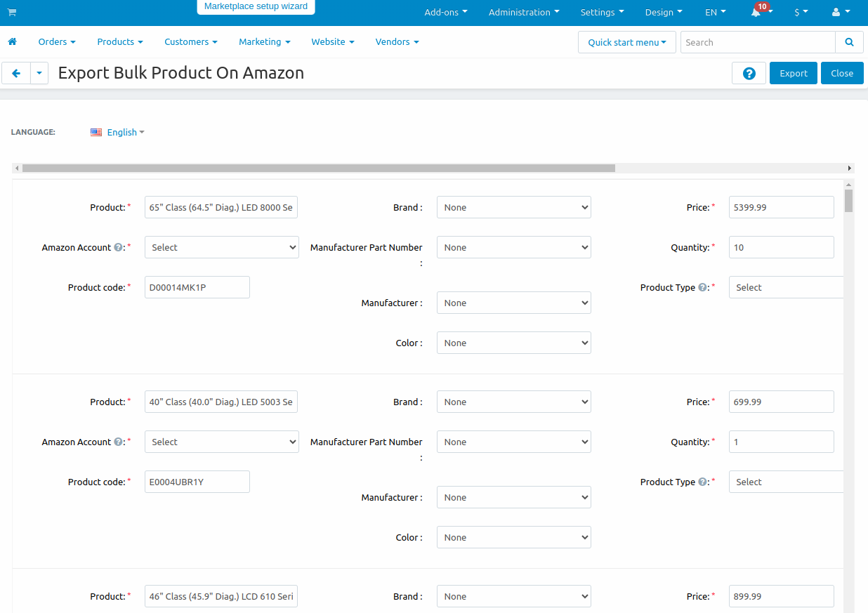Click the back arrow button

pos(16,73)
